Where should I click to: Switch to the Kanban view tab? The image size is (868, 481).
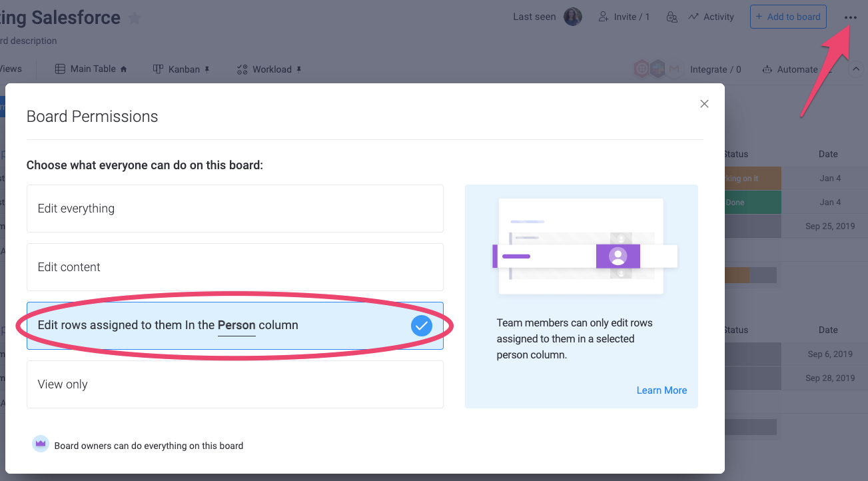click(181, 69)
